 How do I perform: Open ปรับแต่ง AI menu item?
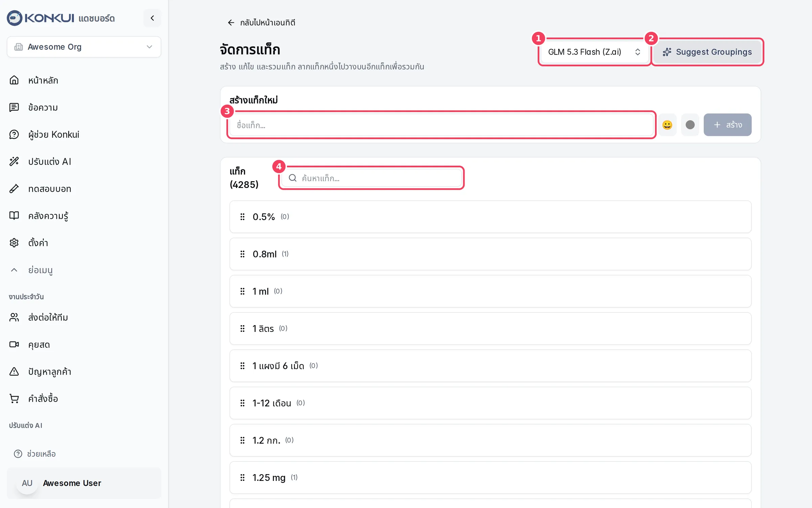pos(50,162)
